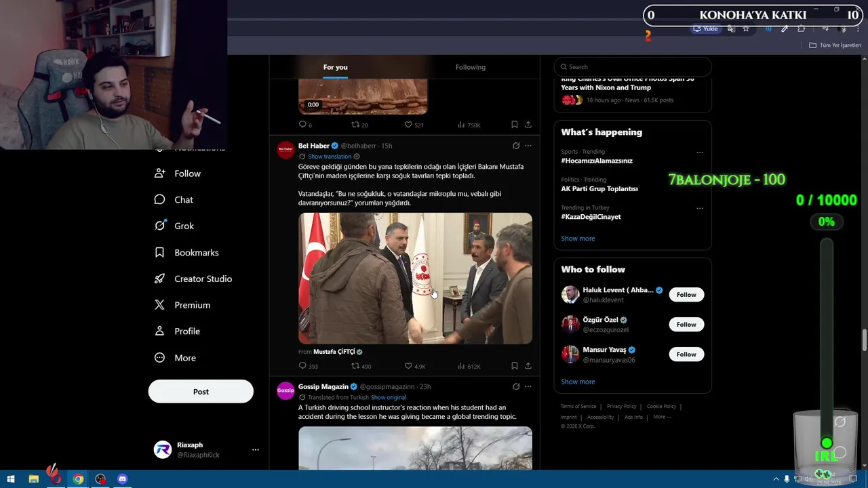Screen dimensions: 868x488
Task: Open Bel Haber profile avatar
Action: coord(285,150)
